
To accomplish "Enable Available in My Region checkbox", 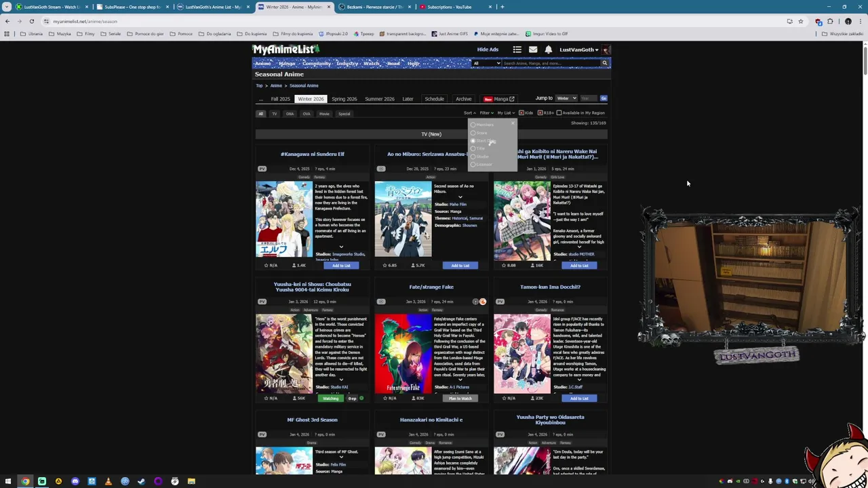I will [x=559, y=113].
